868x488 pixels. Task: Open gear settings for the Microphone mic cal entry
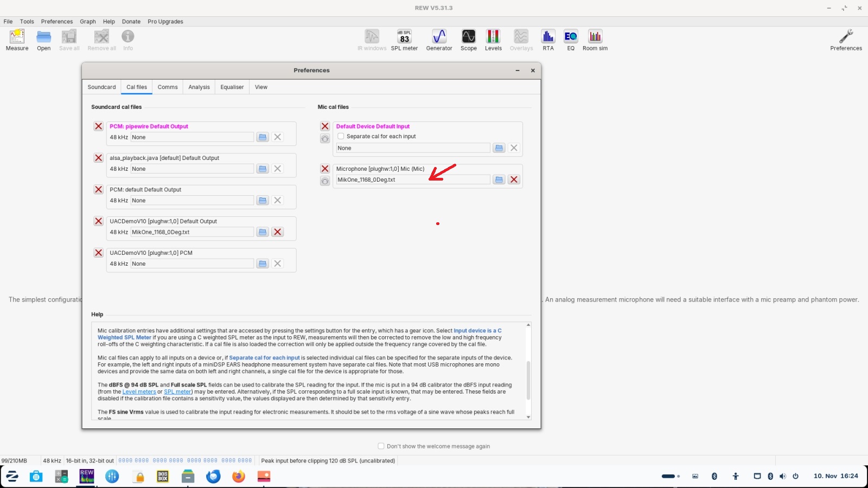325,181
